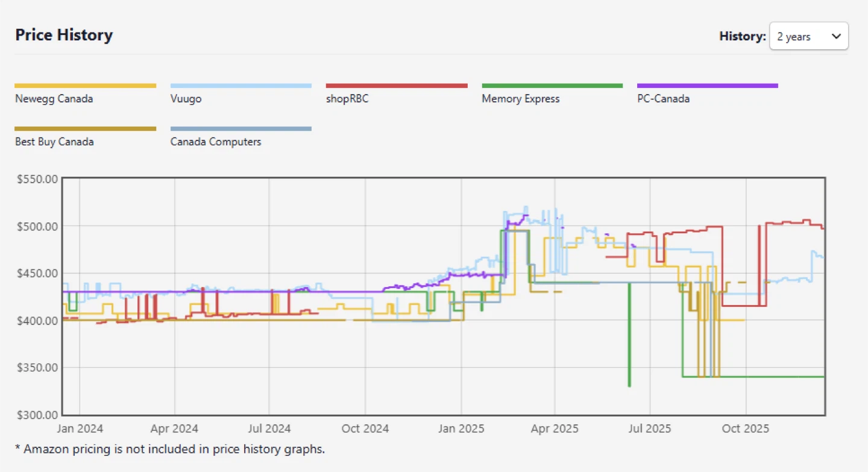Click the green Memory Express color bar
The height and width of the screenshot is (472, 868).
pyautogui.click(x=552, y=86)
